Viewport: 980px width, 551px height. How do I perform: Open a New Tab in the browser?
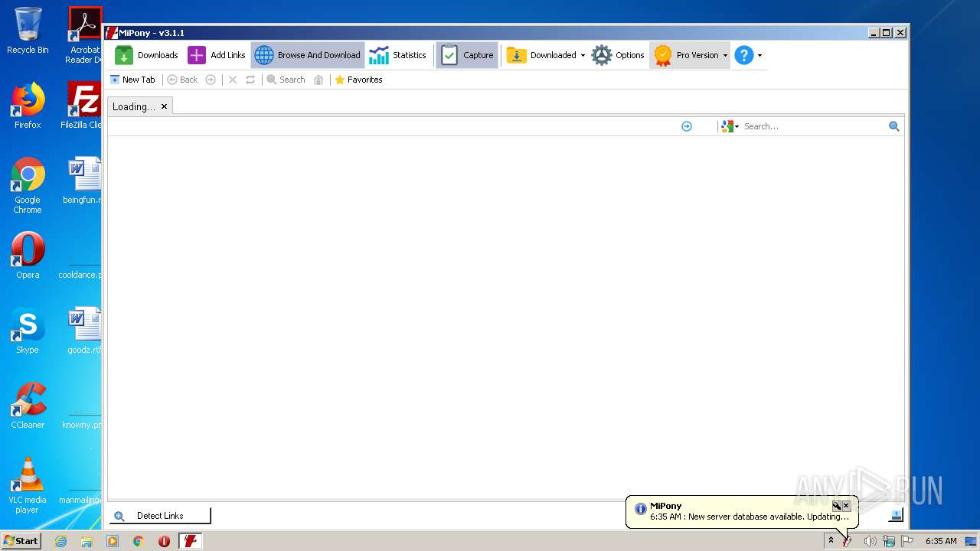(132, 80)
